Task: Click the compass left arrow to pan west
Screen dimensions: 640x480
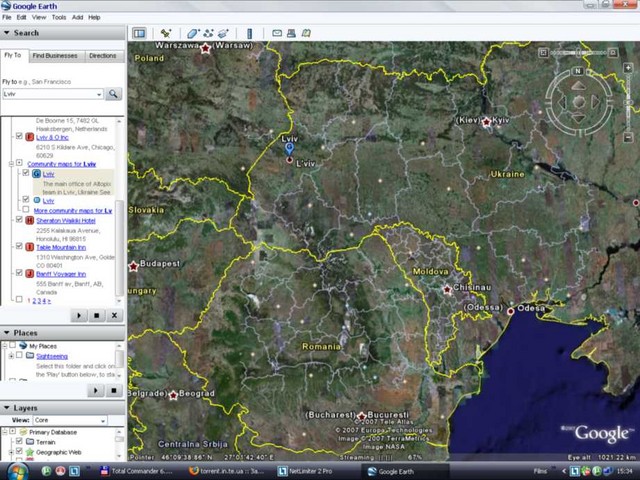Action: coord(562,102)
